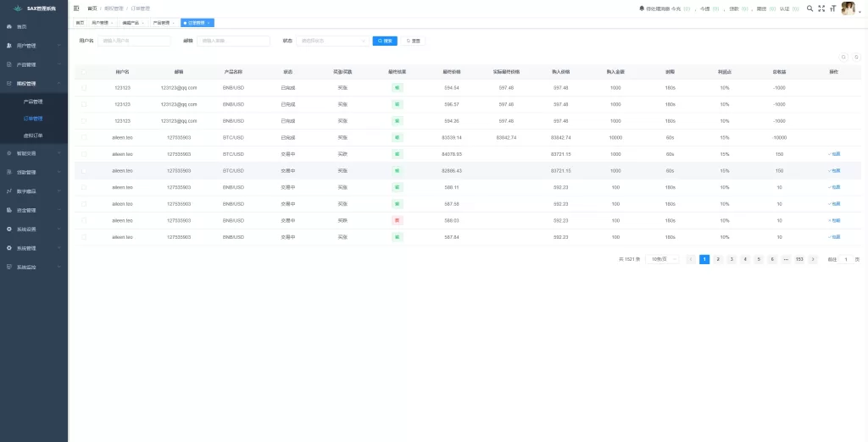Click the notification bell icon in the header
The image size is (868, 442).
tap(642, 8)
